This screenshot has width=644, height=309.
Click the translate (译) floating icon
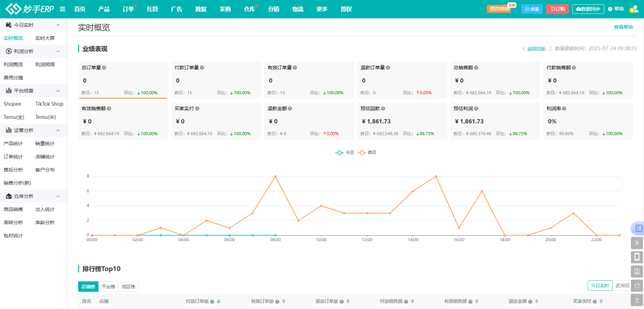tap(639, 228)
